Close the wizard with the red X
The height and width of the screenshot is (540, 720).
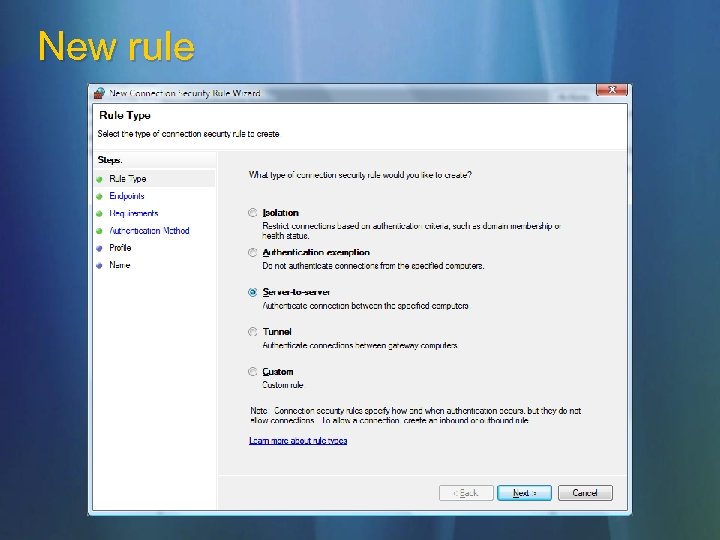coord(612,90)
